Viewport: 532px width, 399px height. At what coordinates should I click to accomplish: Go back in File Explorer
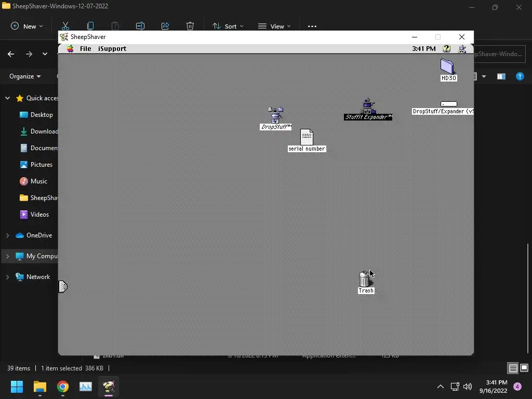(x=11, y=54)
